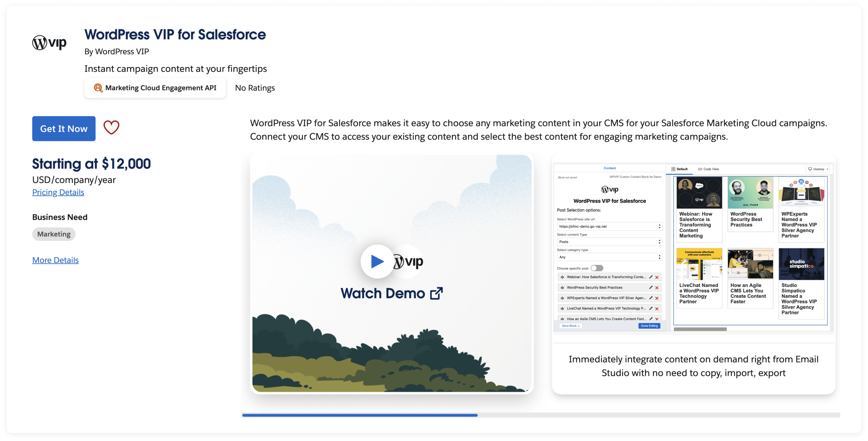Image resolution: width=868 pixels, height=441 pixels.
Task: Open the Select WordPress site url dropdown
Action: pos(609,226)
